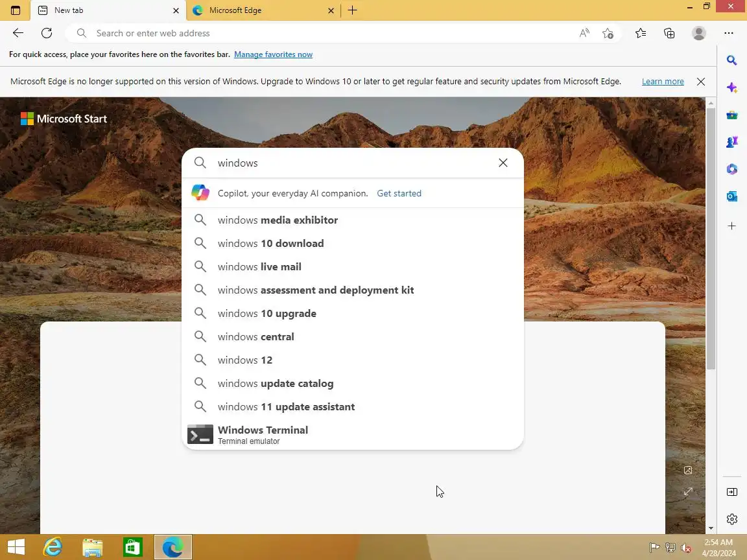
Task: Click the search box containing windows
Action: 353,163
